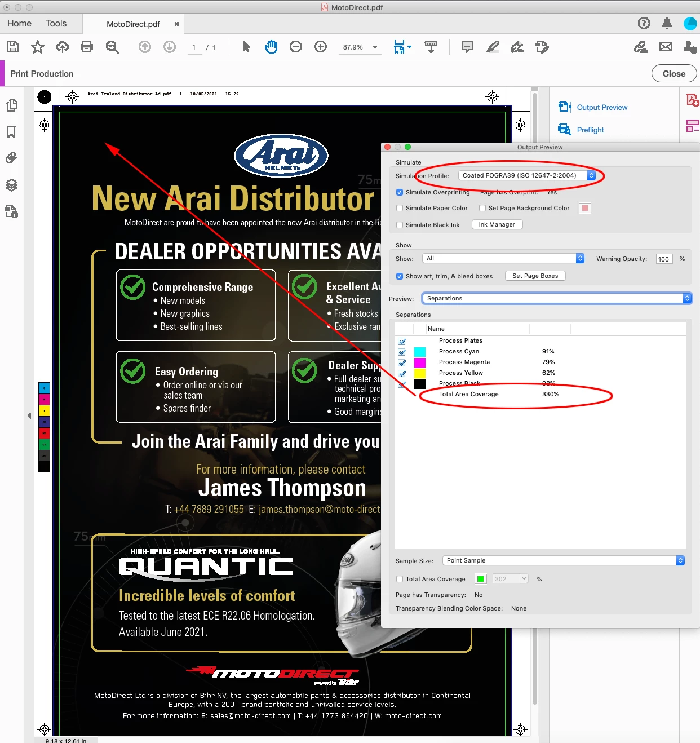
Task: Select the Highlight pen tool
Action: [493, 47]
